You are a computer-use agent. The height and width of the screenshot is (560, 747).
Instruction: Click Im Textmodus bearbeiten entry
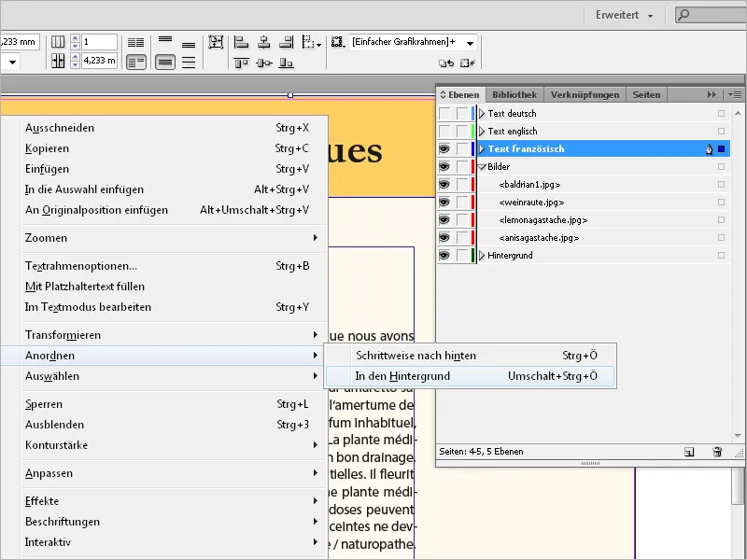(x=172, y=307)
